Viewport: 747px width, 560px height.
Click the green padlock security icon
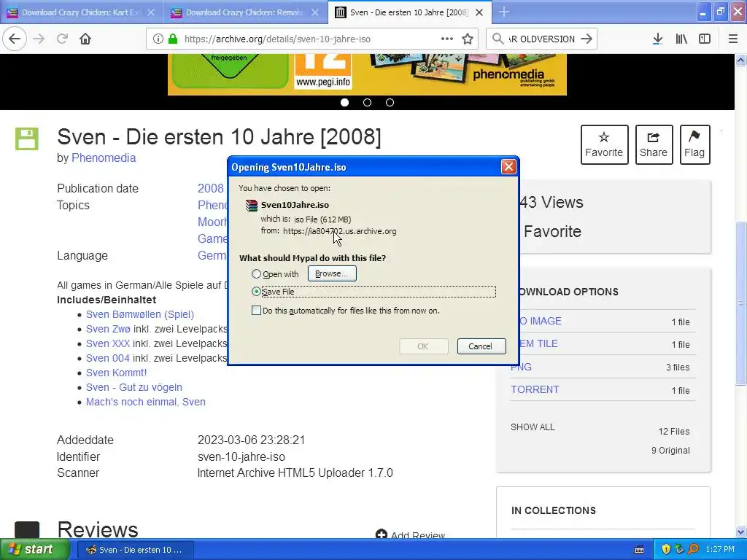(173, 39)
